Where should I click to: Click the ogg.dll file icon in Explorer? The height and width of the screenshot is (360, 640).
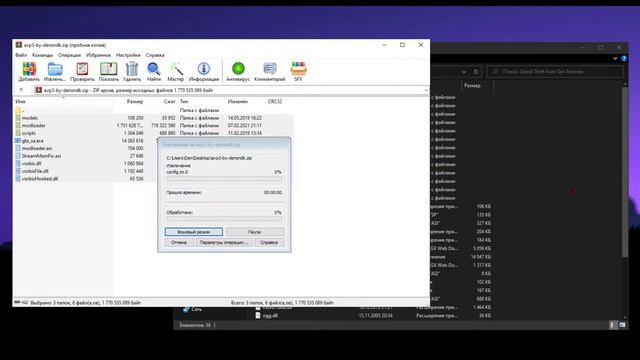tap(258, 316)
